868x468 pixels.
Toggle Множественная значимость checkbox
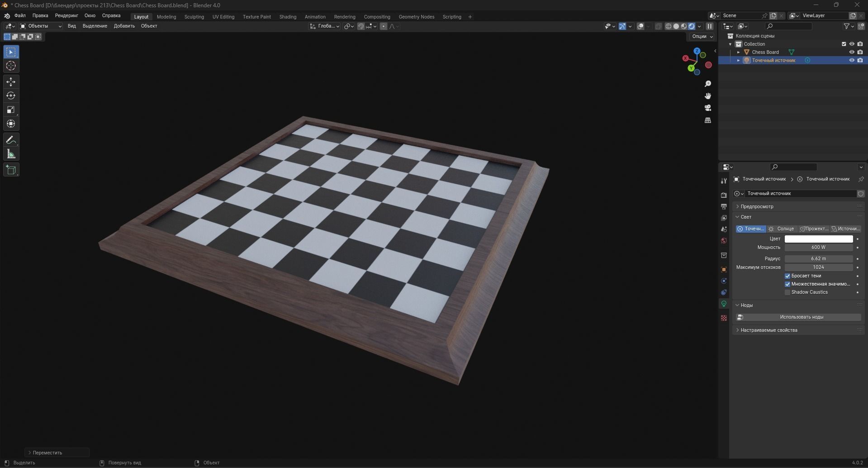click(x=787, y=284)
